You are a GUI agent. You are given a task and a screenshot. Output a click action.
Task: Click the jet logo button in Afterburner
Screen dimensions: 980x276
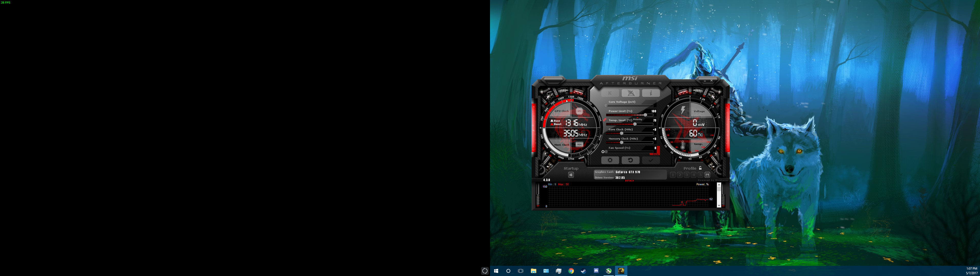[x=630, y=93]
